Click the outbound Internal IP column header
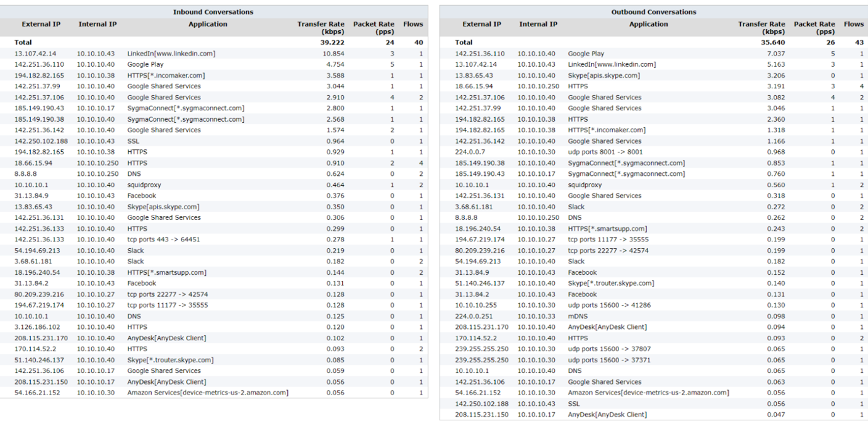868x421 pixels. click(x=538, y=25)
